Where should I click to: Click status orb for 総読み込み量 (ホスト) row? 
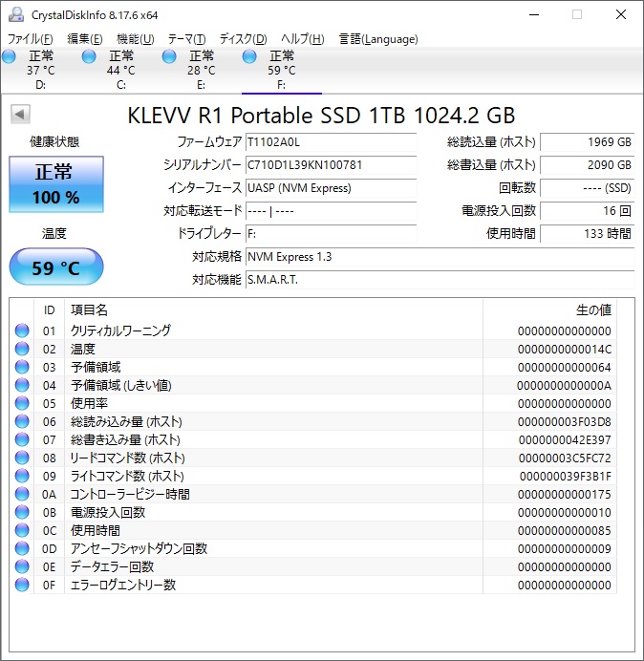click(22, 421)
